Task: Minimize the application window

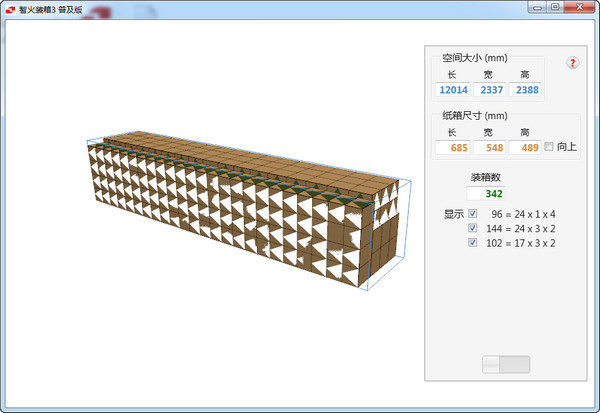Action: (x=537, y=6)
